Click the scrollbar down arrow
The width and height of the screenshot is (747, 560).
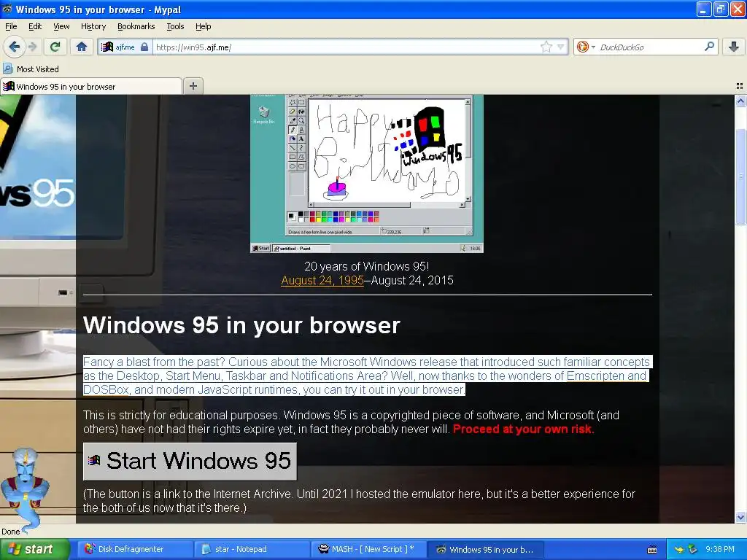[740, 517]
